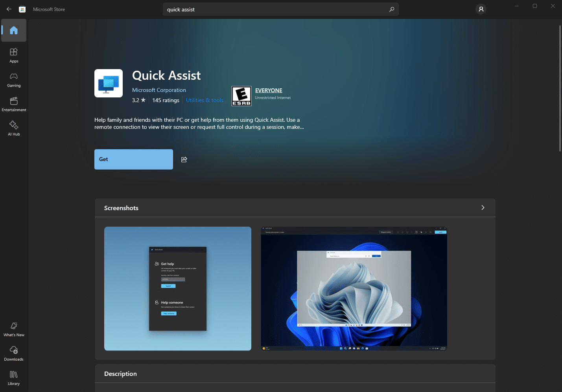This screenshot has width=562, height=392.
Task: Click the search magnifier icon
Action: [392, 9]
